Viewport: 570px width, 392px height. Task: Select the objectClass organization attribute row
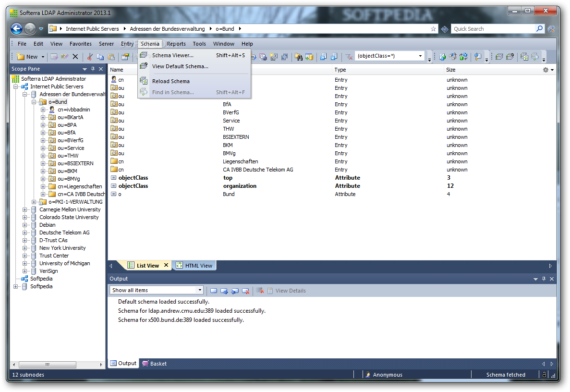click(x=331, y=186)
